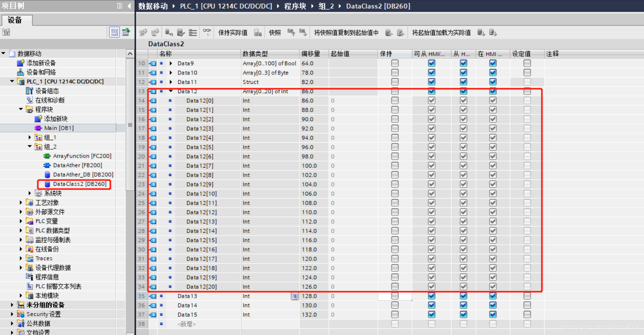Toggle HMI accessible checkbox for Data11
Image resolution: width=644 pixels, height=335 pixels.
(x=432, y=82)
